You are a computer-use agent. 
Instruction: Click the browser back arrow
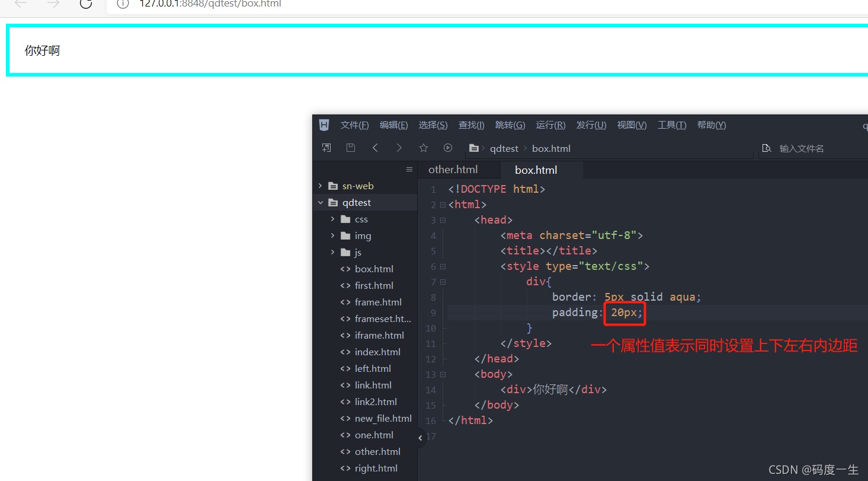coord(21,4)
